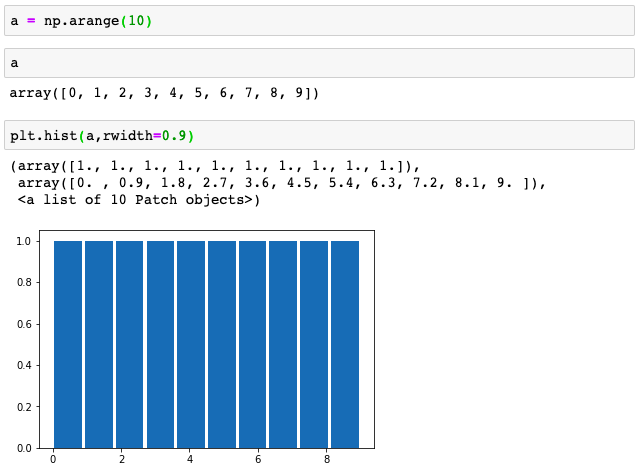The height and width of the screenshot is (476, 642).
Task: Click the y-axis tick label 0.8
Action: [x=24, y=282]
